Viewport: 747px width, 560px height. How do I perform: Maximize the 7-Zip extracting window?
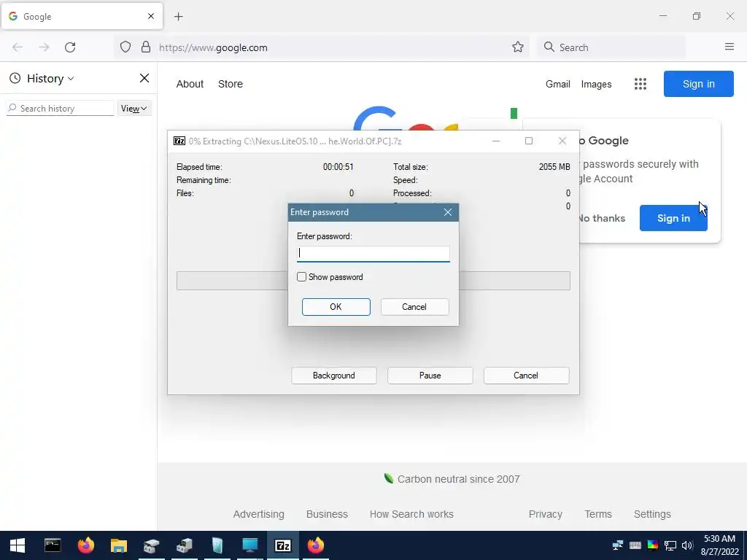pyautogui.click(x=528, y=141)
